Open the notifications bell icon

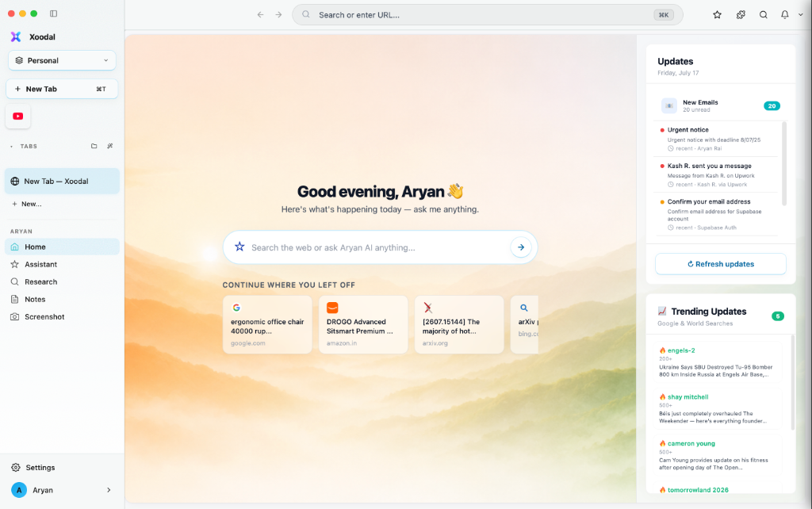coord(785,15)
